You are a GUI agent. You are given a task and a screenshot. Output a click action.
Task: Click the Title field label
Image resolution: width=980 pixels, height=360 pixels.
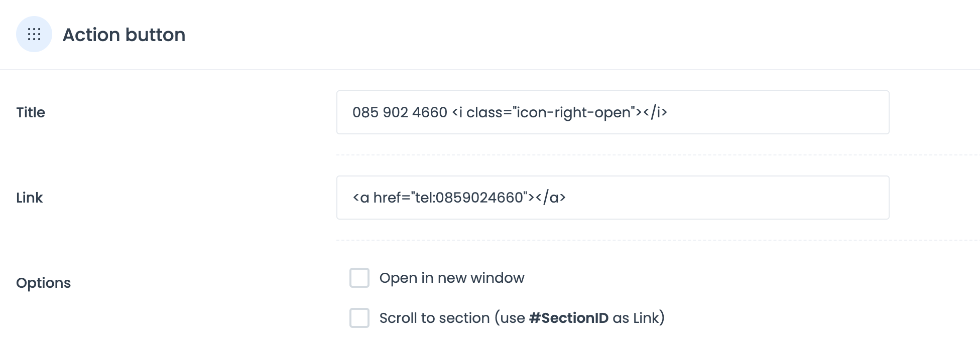click(31, 112)
